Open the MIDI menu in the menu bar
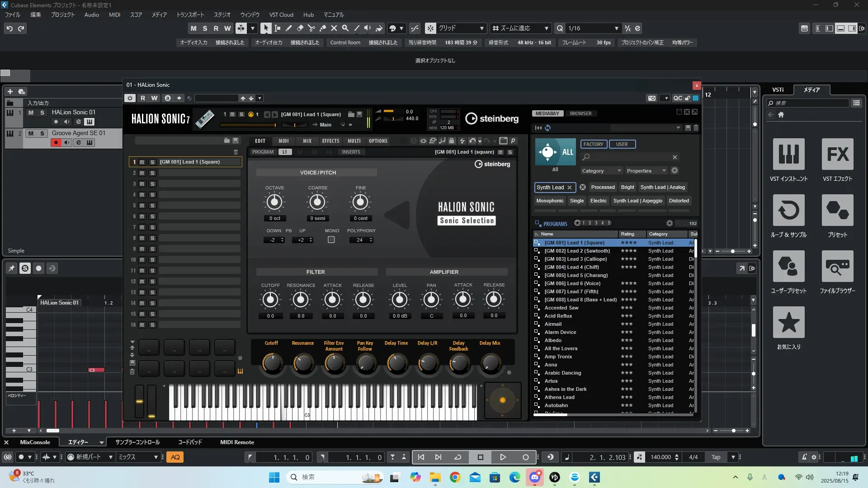868x488 pixels. [114, 15]
